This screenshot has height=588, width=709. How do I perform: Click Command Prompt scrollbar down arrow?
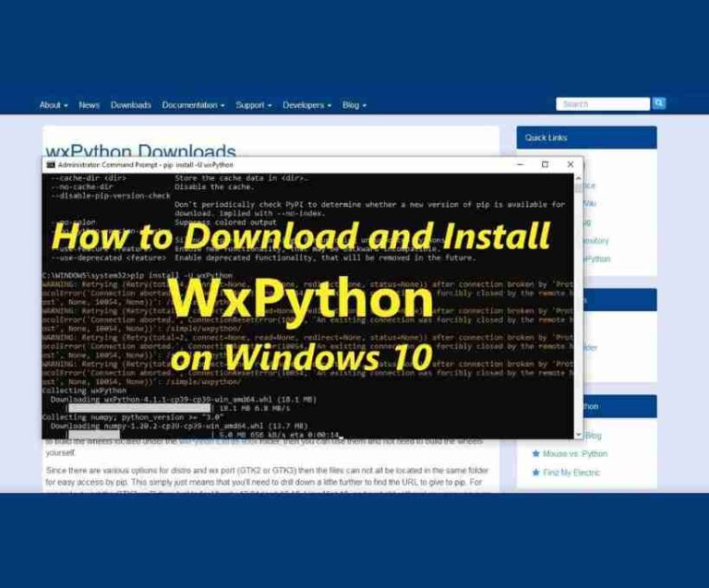pyautogui.click(x=578, y=435)
